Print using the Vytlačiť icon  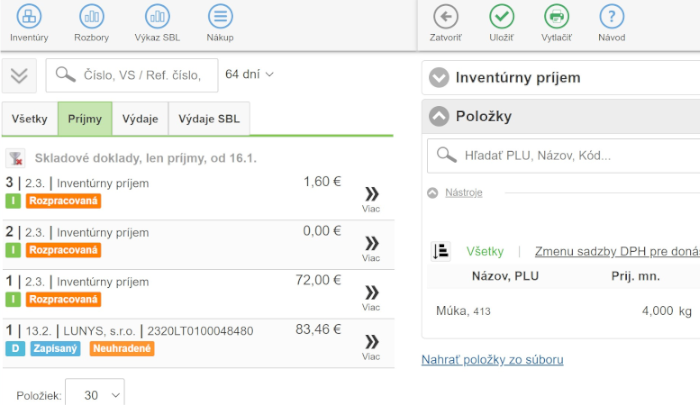coord(556,17)
